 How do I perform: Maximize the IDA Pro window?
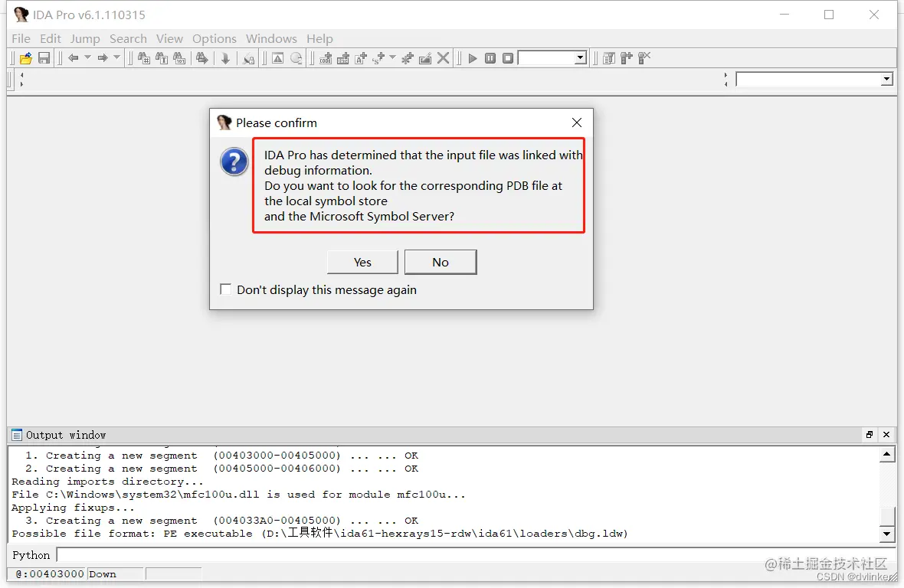click(829, 15)
